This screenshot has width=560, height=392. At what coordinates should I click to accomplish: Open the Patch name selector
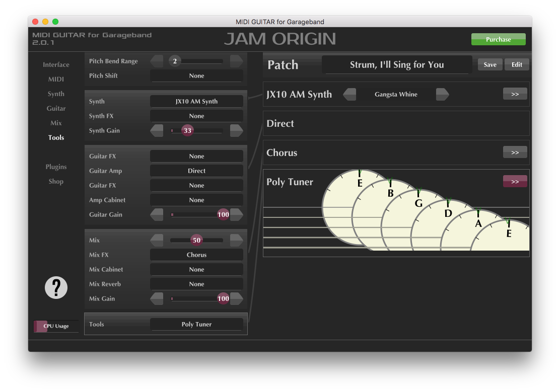[397, 64]
